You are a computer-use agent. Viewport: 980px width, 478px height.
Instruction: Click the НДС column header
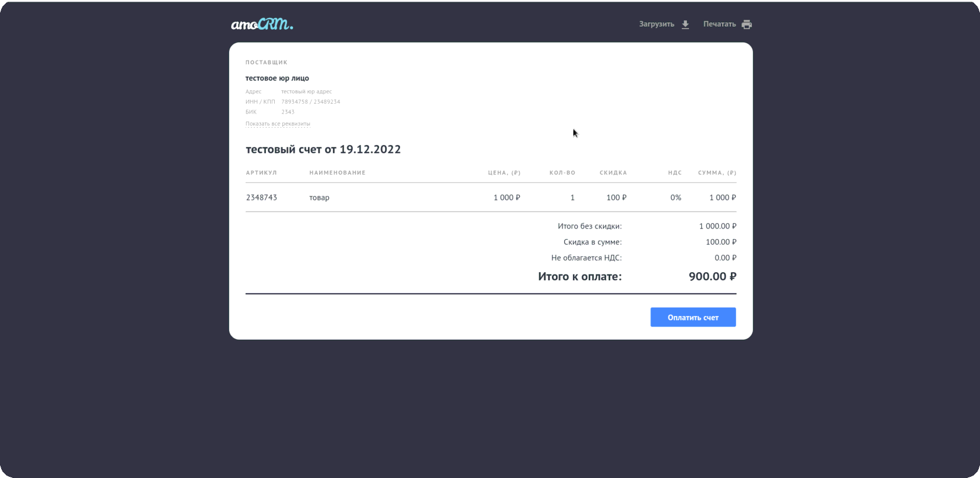675,173
